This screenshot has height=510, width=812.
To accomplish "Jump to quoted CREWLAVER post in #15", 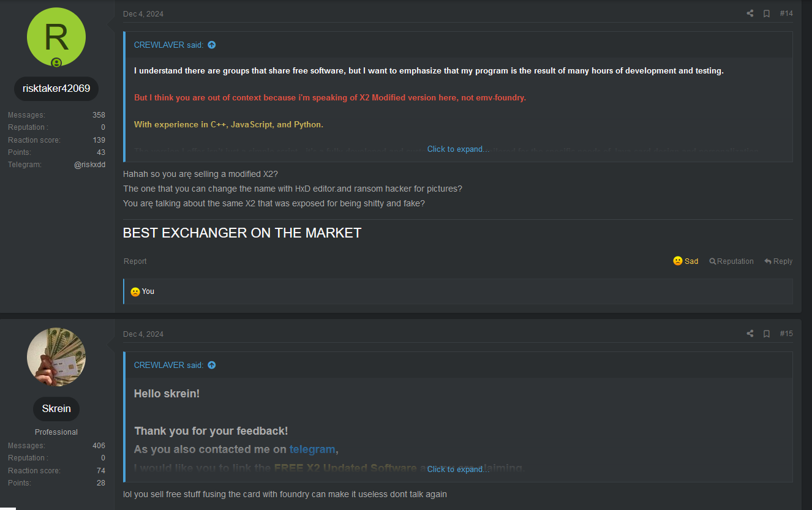I will point(212,365).
